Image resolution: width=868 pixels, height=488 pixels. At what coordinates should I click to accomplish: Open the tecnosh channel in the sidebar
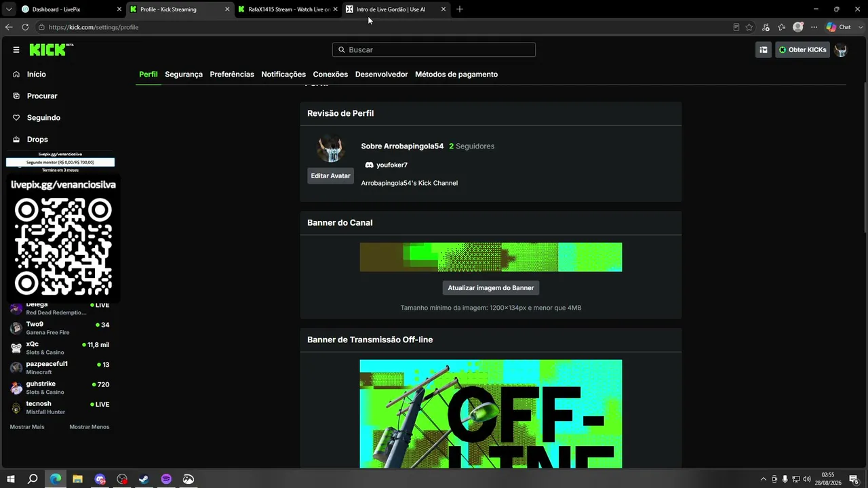point(61,408)
